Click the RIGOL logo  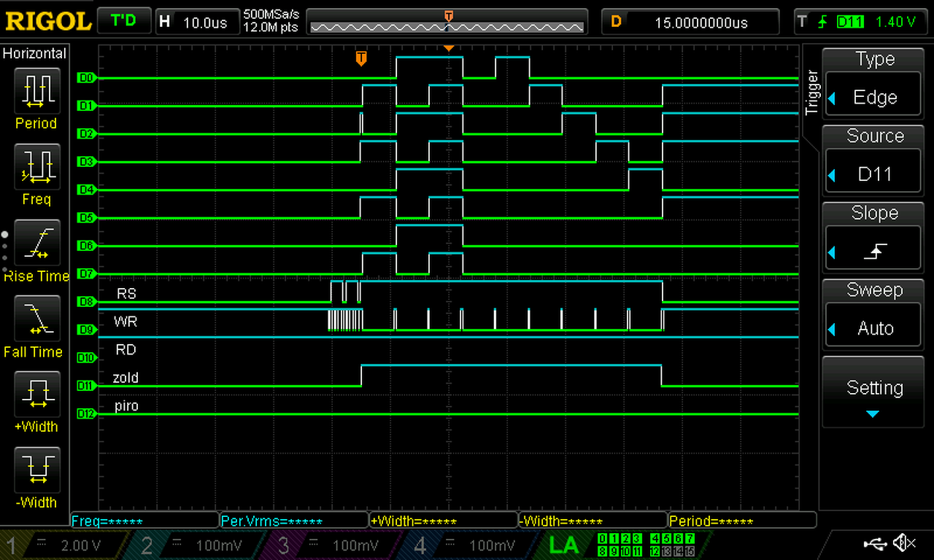pyautogui.click(x=47, y=20)
